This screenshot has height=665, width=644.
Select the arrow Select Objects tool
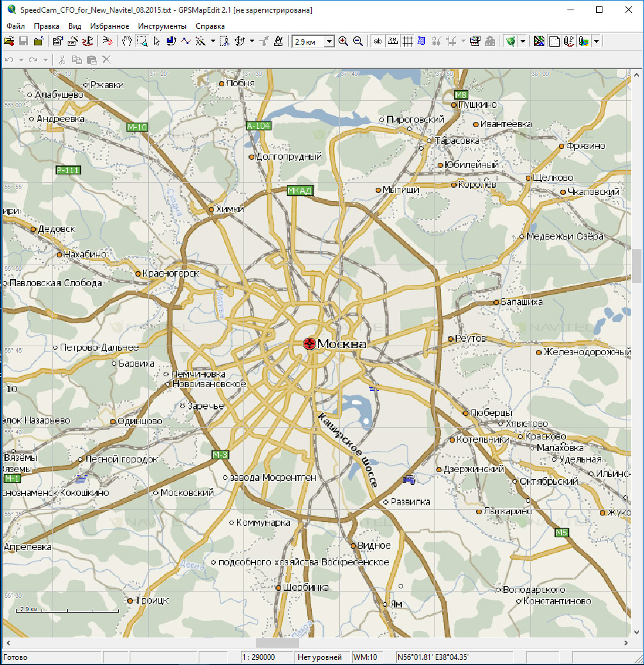pyautogui.click(x=157, y=41)
